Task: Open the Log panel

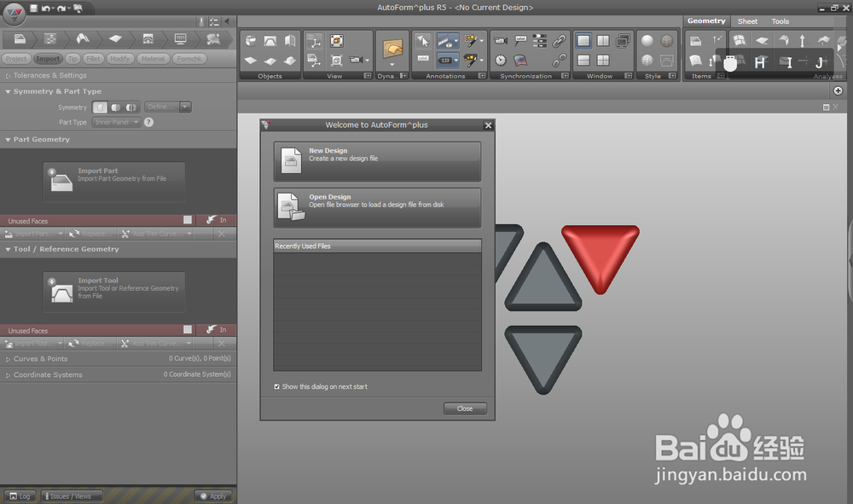Action: point(20,495)
